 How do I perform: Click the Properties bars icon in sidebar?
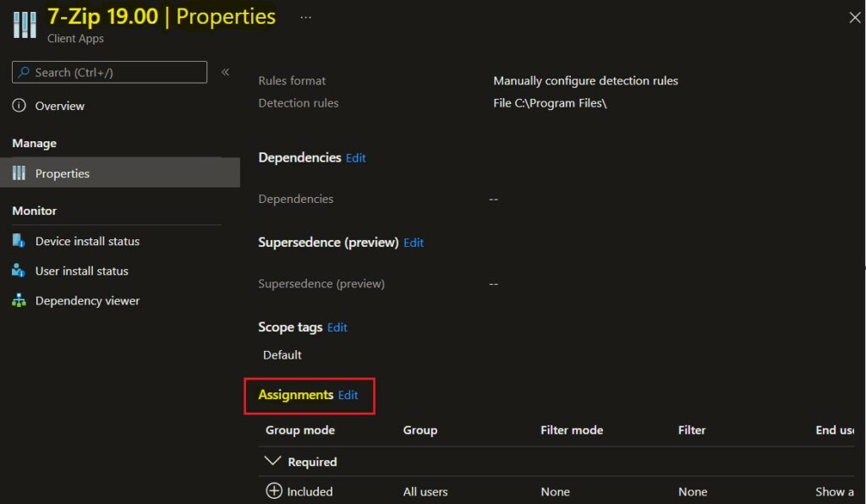click(x=19, y=173)
